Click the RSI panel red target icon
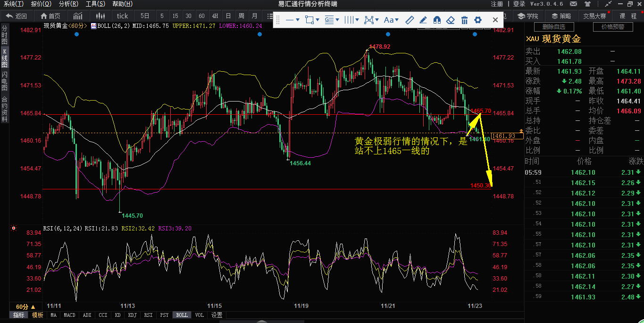The height and width of the screenshot is (323, 644). coord(14,228)
